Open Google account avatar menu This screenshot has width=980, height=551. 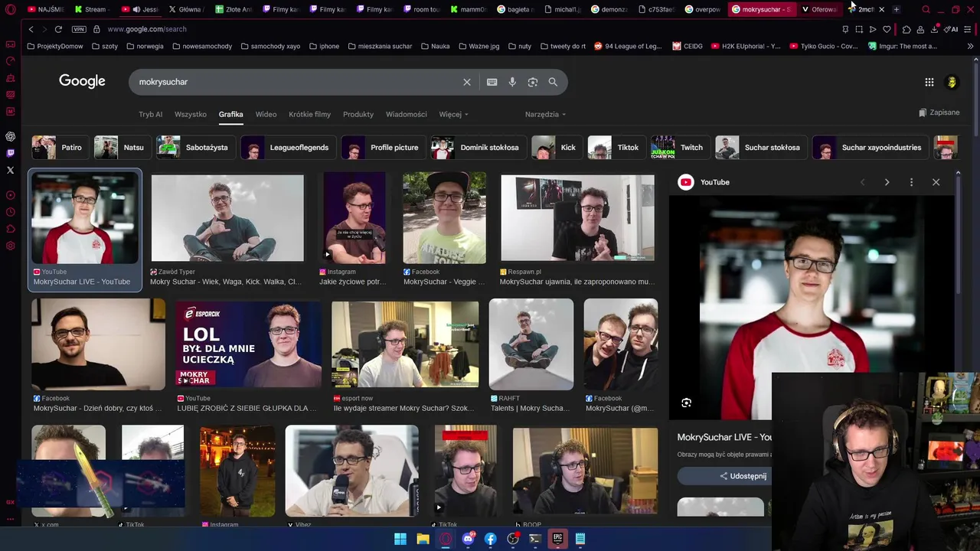[x=952, y=82]
